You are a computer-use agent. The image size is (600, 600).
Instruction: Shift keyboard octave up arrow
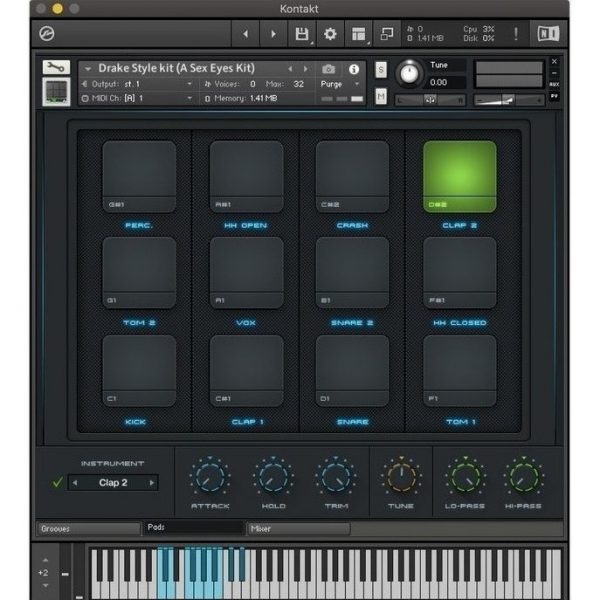click(45, 560)
